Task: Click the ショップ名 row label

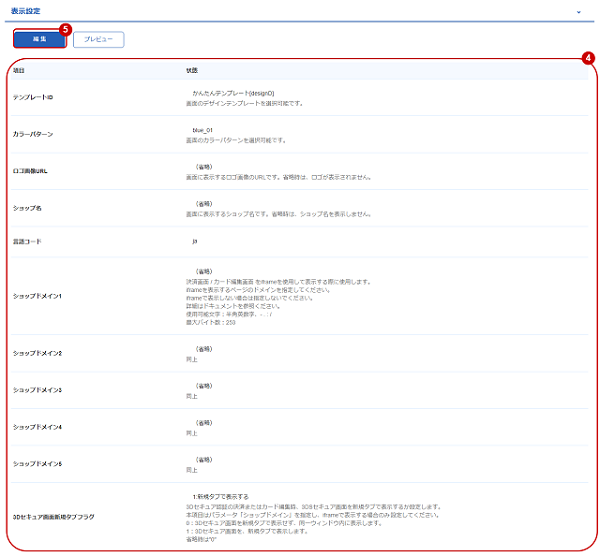Action: pos(27,208)
